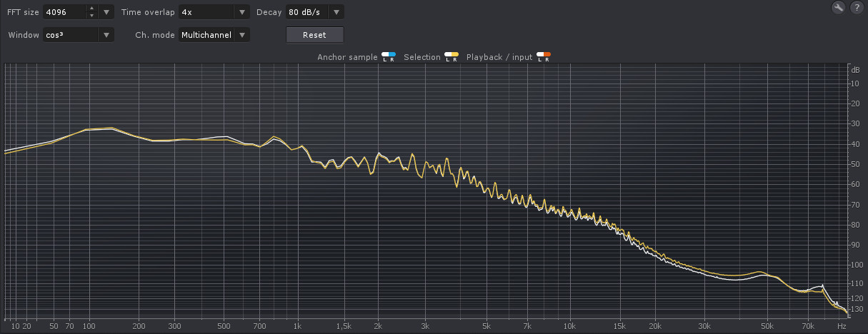Increase FFT size with the up stepper arrow

[91, 9]
